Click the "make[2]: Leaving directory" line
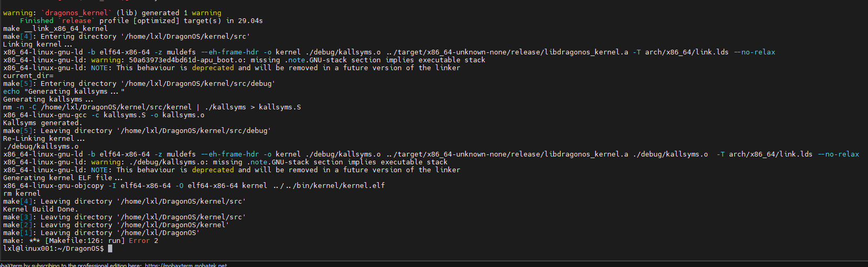Viewport: 868px width, 267px height. coord(116,225)
